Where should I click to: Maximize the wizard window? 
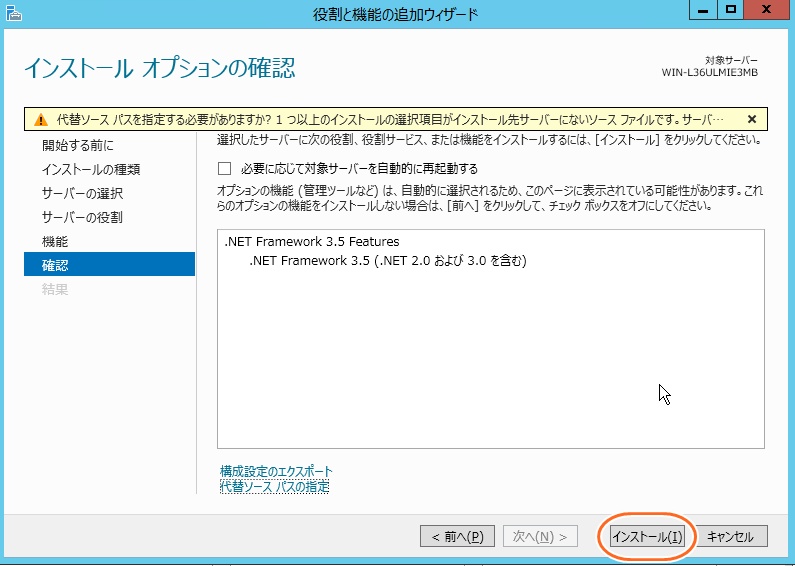731,10
